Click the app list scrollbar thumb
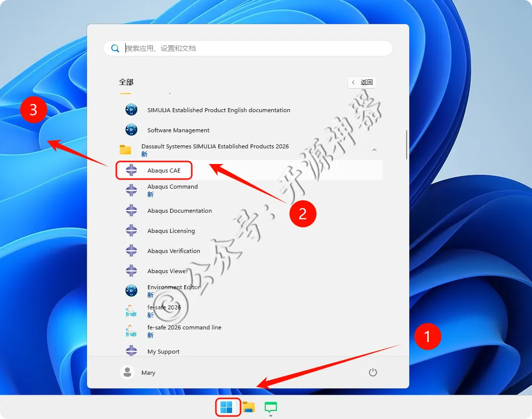This screenshot has height=419, width=532. point(407,144)
